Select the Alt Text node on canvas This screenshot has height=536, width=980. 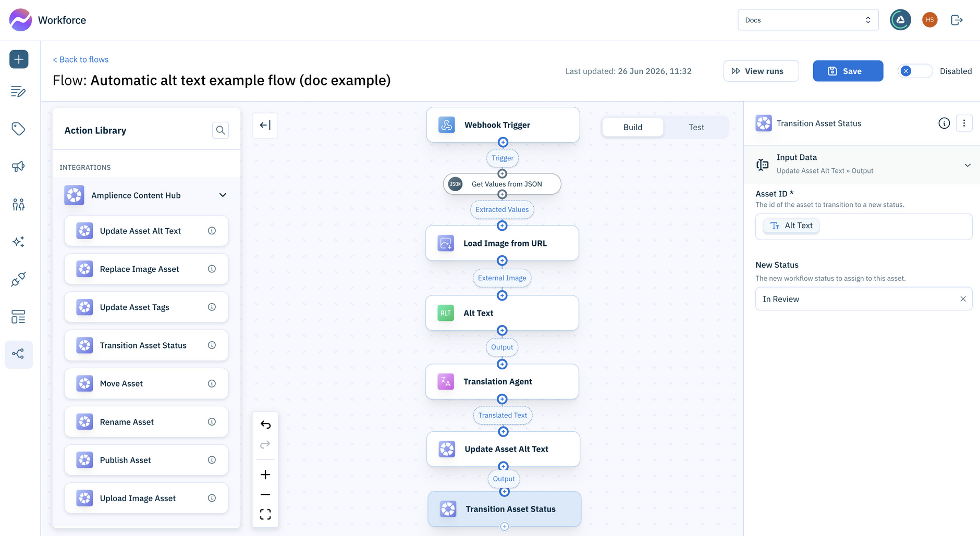pyautogui.click(x=502, y=313)
